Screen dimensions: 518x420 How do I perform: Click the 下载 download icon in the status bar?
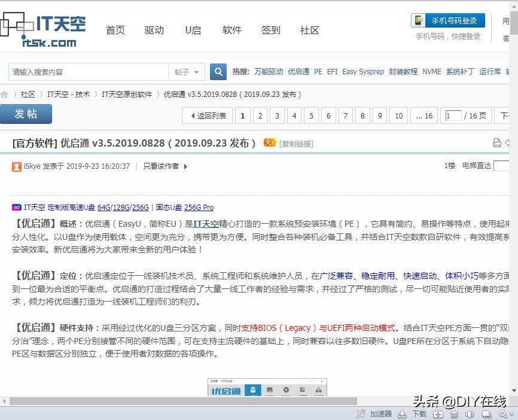coord(401,413)
